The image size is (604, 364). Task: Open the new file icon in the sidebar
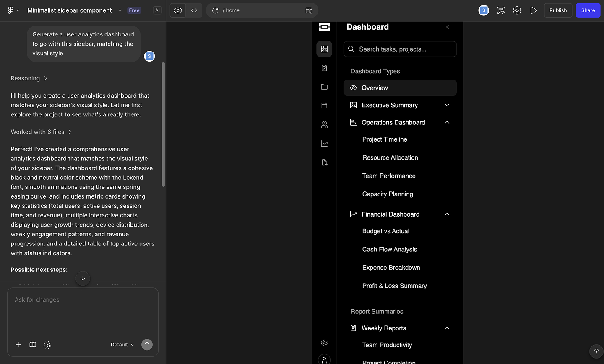(x=324, y=162)
